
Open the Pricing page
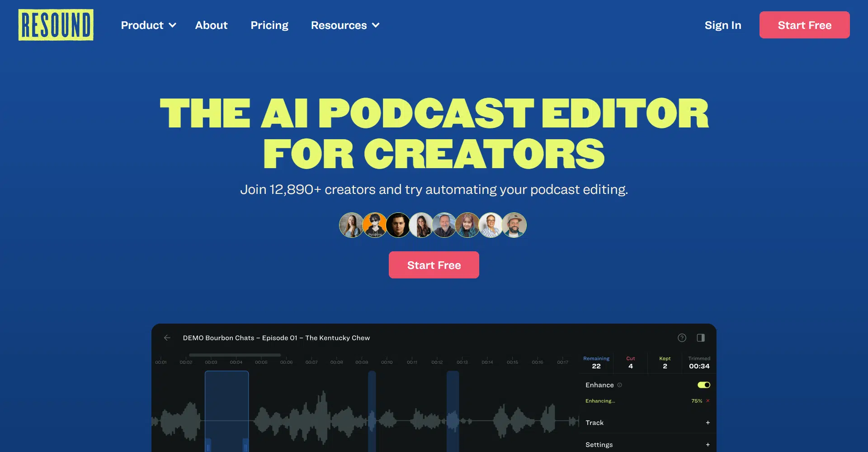pyautogui.click(x=269, y=25)
